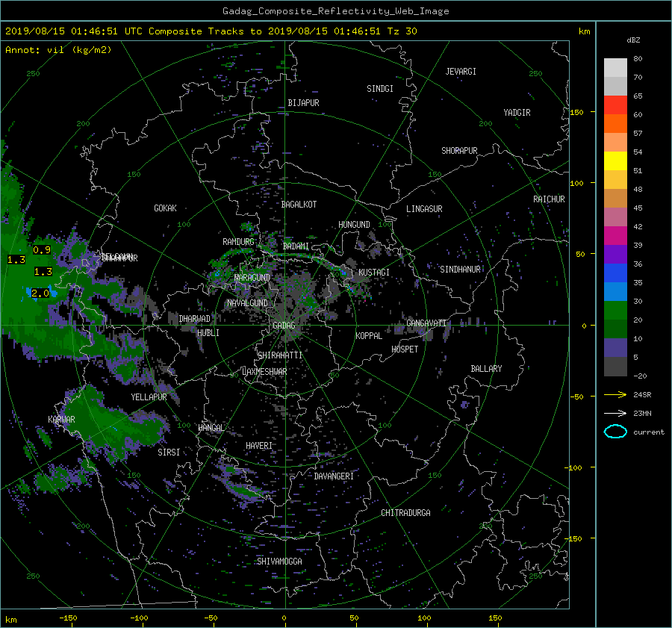Click the YELLAPUR city label
Viewport: 672px width, 628px height.
tap(149, 397)
